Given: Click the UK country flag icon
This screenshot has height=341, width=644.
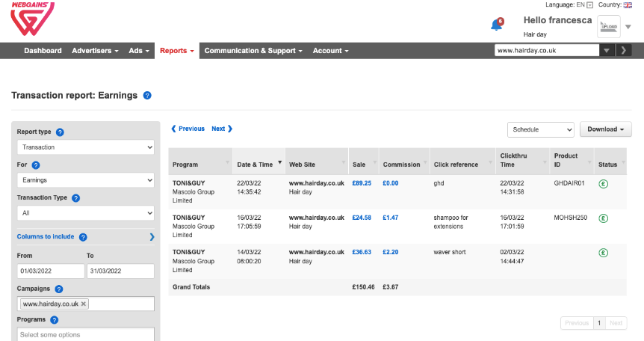Looking at the screenshot, I should coord(628,5).
